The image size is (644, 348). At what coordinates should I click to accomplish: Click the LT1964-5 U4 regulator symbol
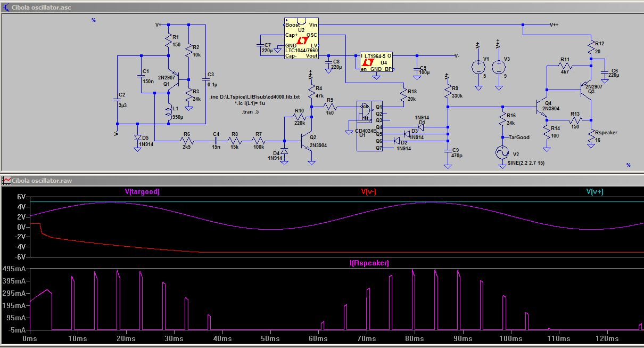coord(376,62)
